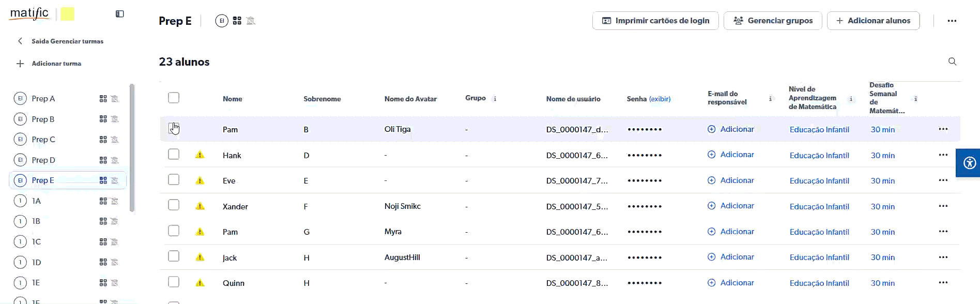Screen dimensions: 980x304
Task: Open grid icon next to Prep A
Action: 103,99
